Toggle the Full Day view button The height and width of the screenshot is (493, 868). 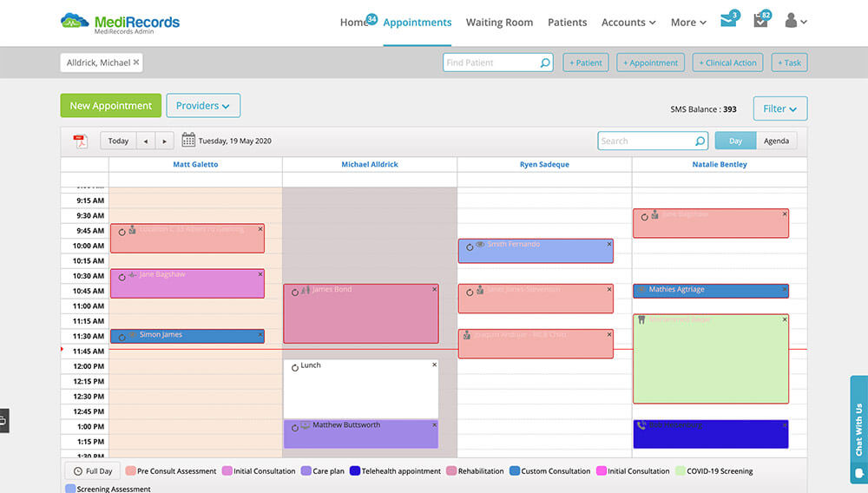point(93,471)
